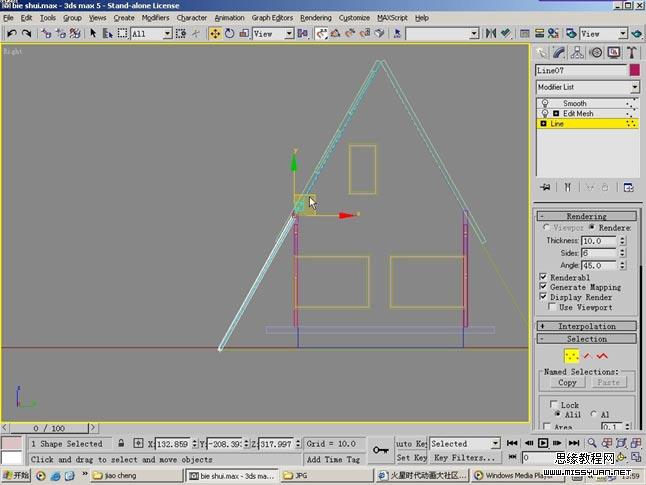This screenshot has height=485, width=646.
Task: Open Select by Name tool
Action: (108, 33)
